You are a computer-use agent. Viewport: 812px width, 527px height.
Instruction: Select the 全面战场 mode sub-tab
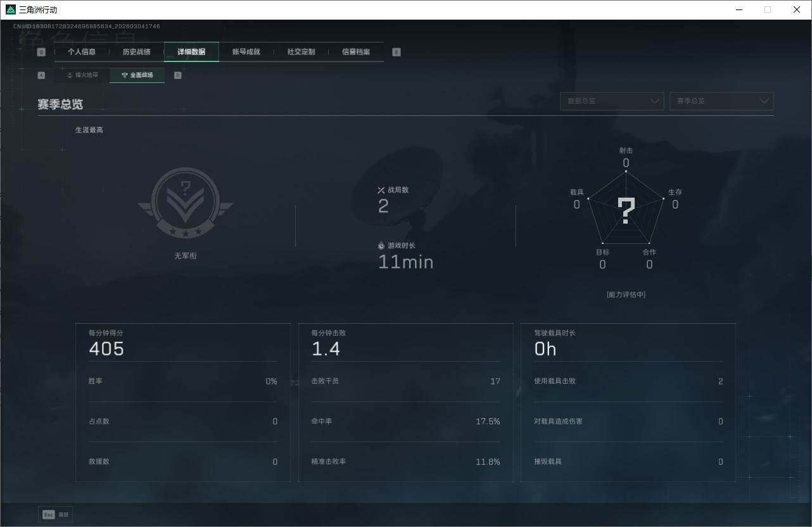tap(137, 75)
